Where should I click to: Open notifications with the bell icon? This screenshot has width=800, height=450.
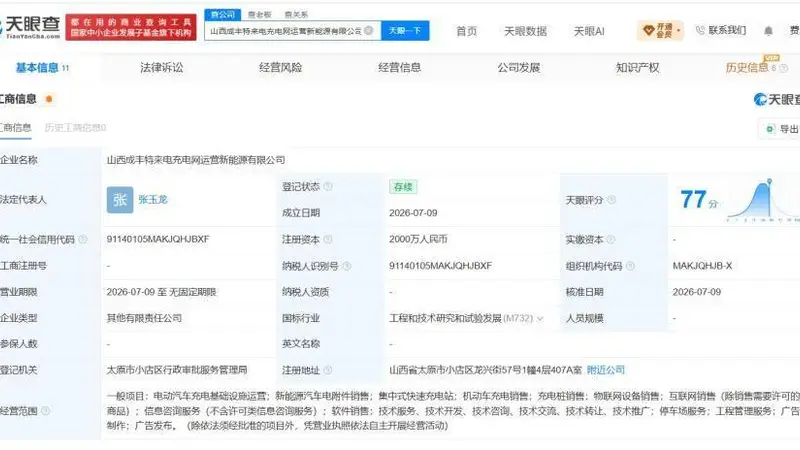768,31
